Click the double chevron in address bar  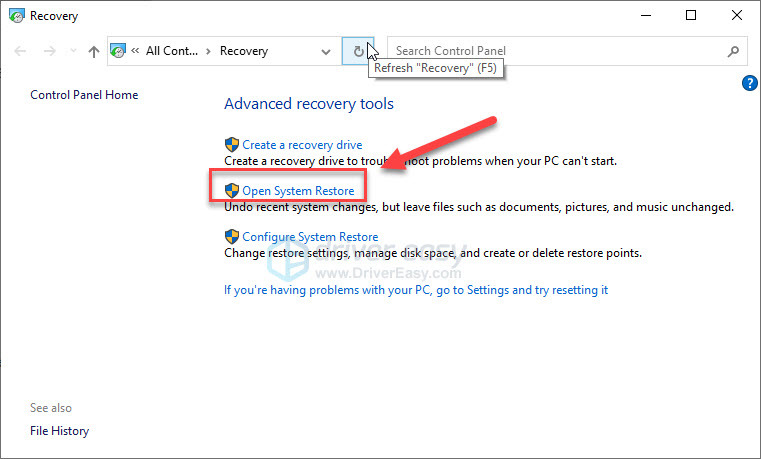(x=135, y=50)
